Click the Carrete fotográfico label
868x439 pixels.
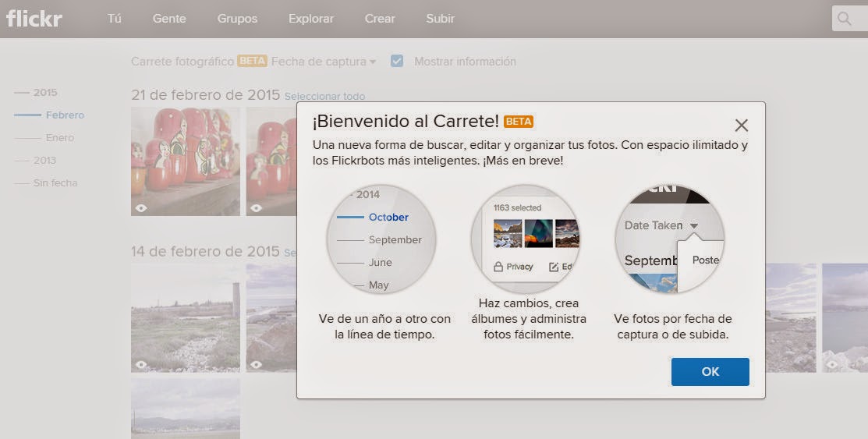point(182,62)
